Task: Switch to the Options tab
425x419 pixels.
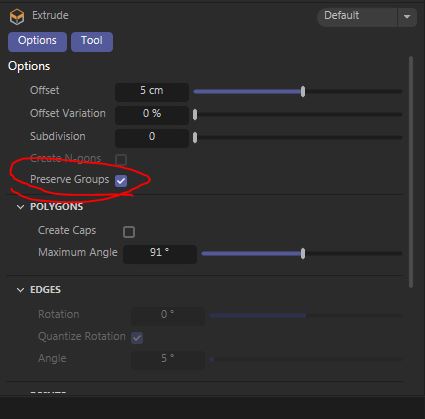Action: (37, 41)
